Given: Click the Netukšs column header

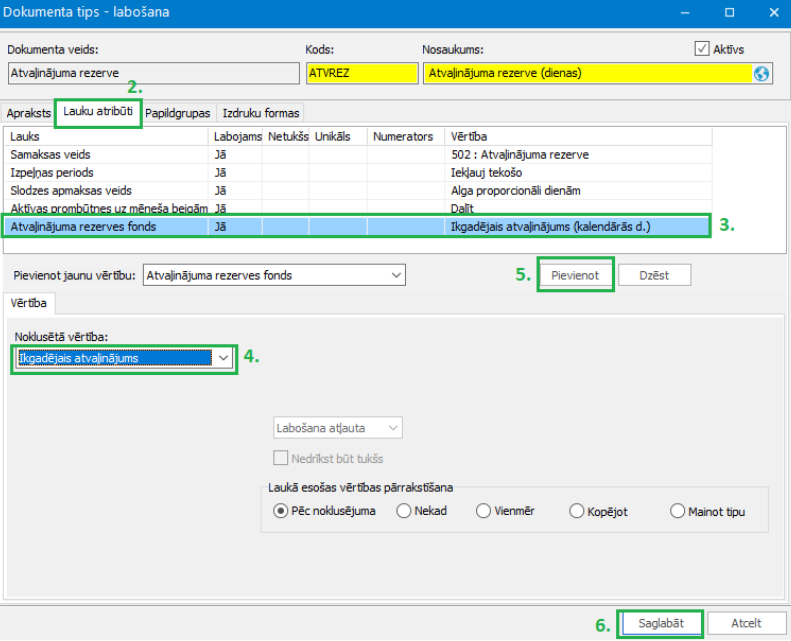Looking at the screenshot, I should [286, 136].
